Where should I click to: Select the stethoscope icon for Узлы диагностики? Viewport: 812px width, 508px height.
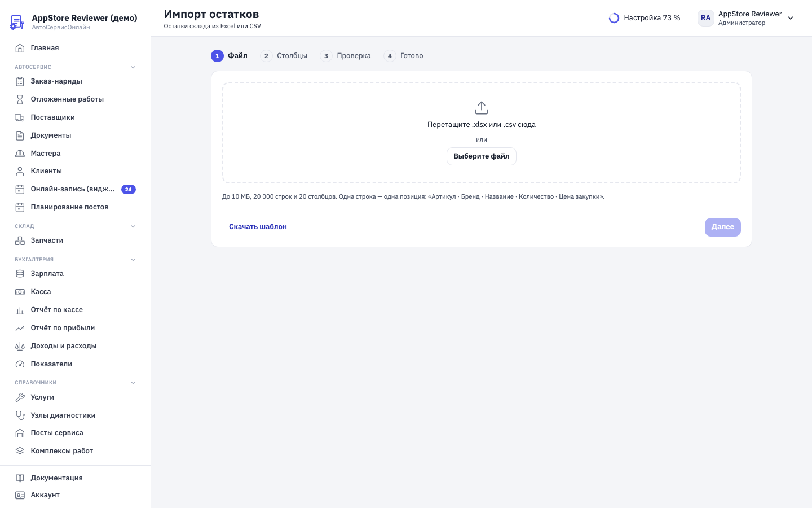coord(20,415)
